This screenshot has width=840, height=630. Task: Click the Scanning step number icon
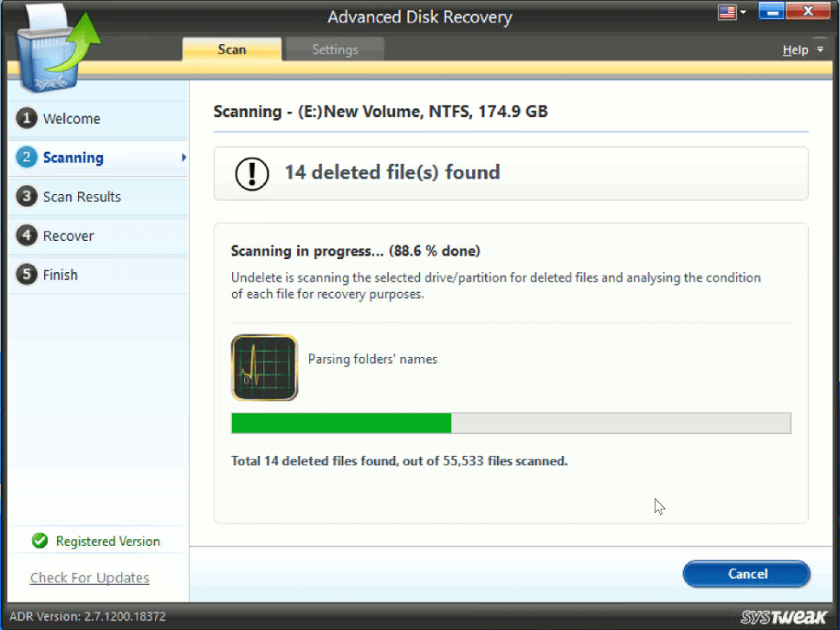tap(27, 158)
